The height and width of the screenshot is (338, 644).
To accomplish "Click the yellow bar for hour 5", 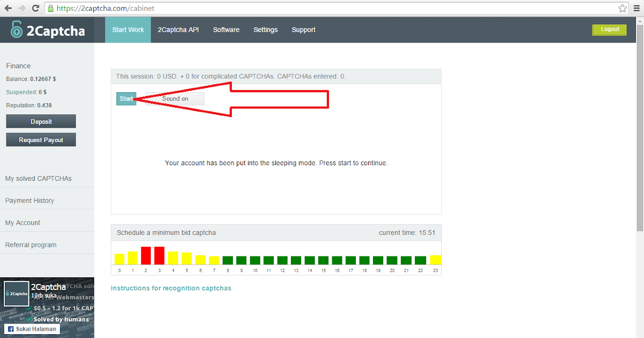I will coord(186,259).
